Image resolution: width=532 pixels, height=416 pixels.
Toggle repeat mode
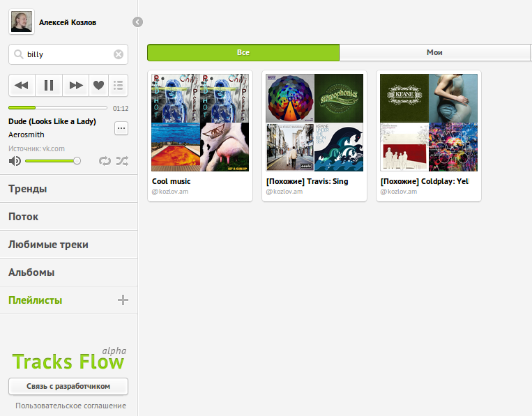pos(105,161)
